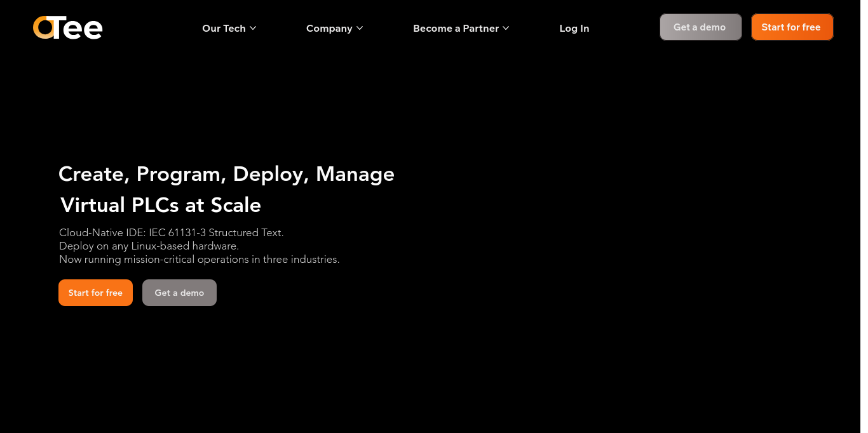Click the word Manage in the headline
The width and height of the screenshot is (868, 433).
(355, 174)
